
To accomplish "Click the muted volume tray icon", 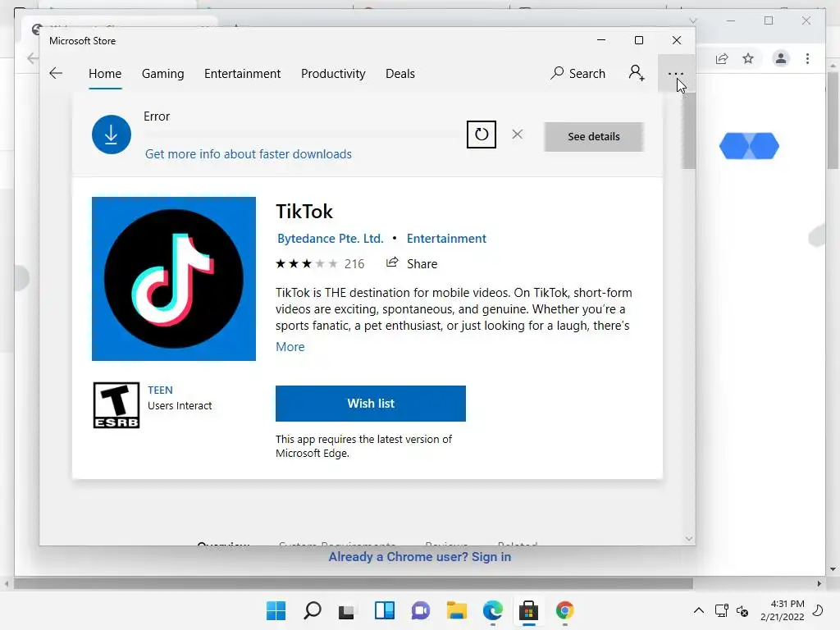I will (x=742, y=610).
